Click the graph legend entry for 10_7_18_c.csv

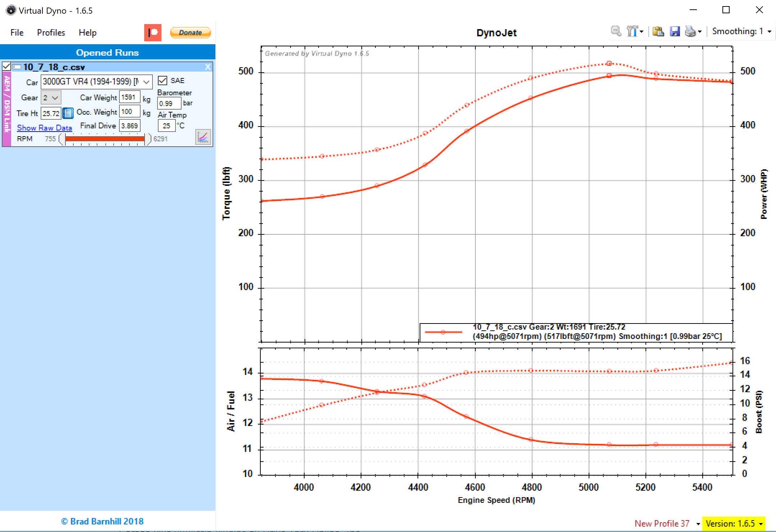(x=576, y=332)
